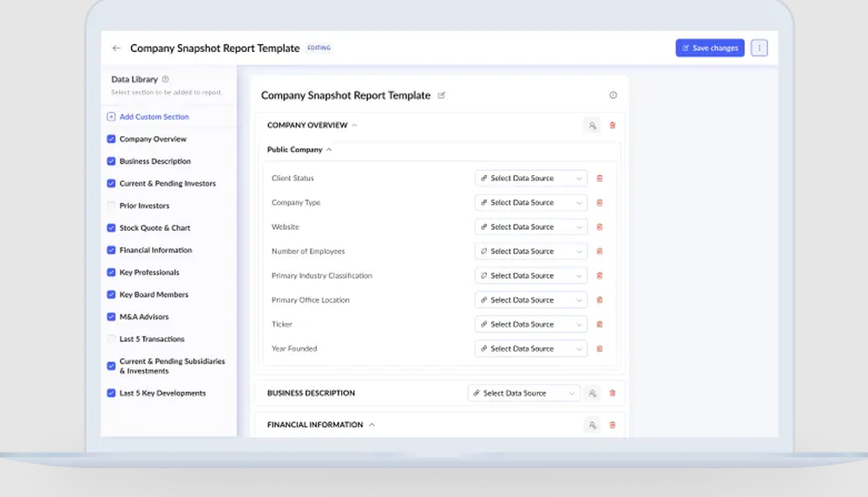Click the Data Library help icon

(165, 79)
